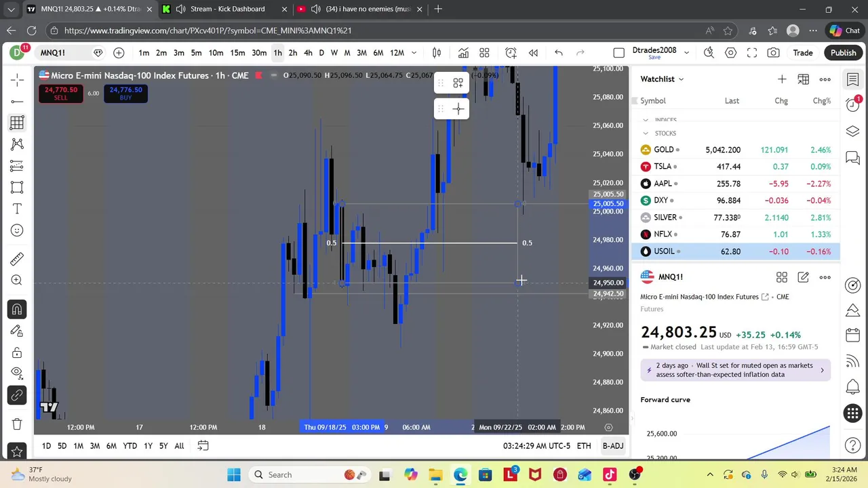The height and width of the screenshot is (488, 868).
Task: Open the Indicators menu
Action: point(463,53)
